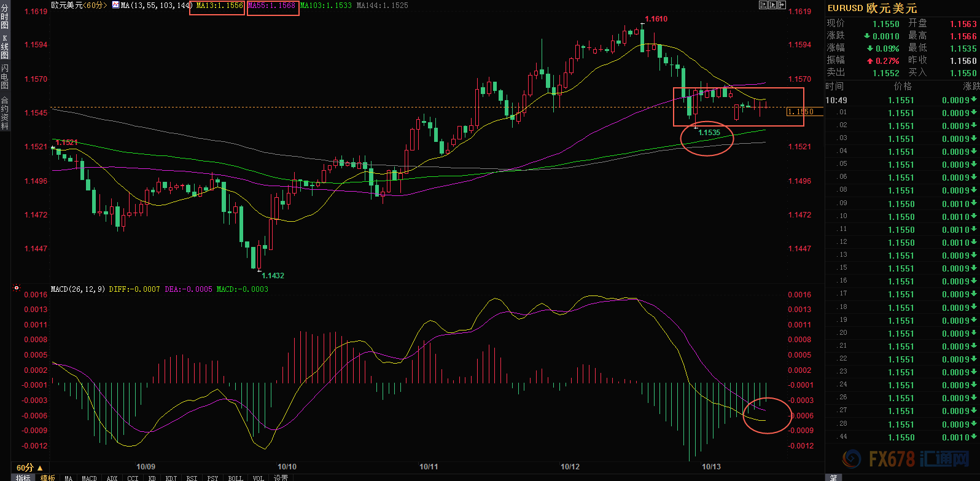
Task: Choose the MA indicator button
Action: [68, 477]
